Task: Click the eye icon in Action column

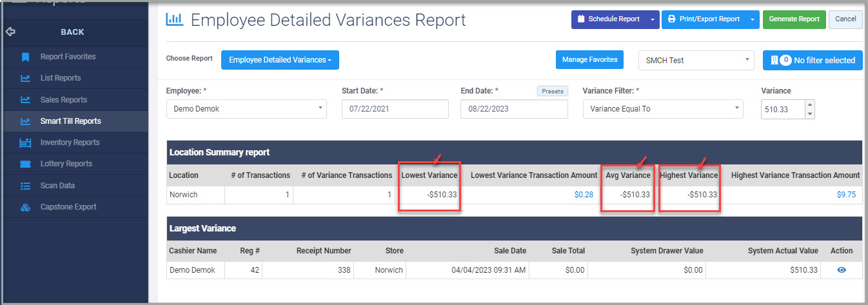Action: pos(841,270)
